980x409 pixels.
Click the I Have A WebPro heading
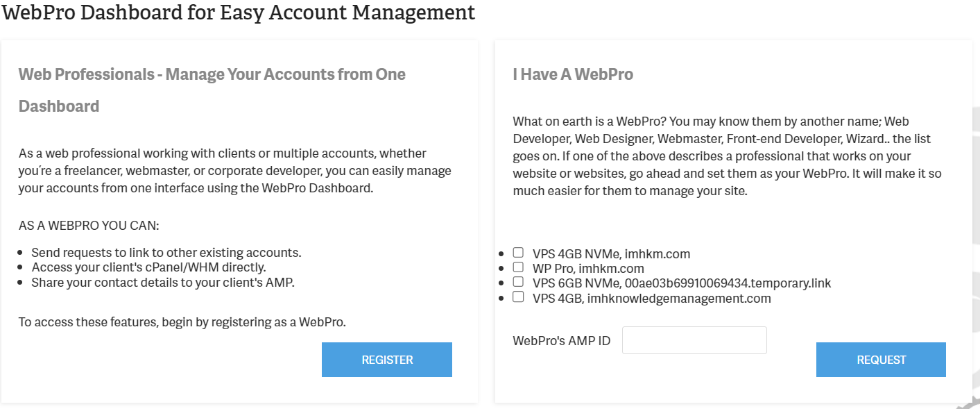[571, 74]
